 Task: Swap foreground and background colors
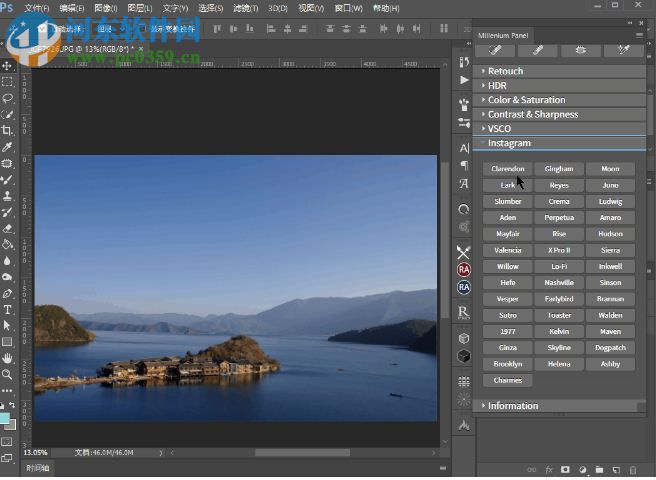coord(13,405)
